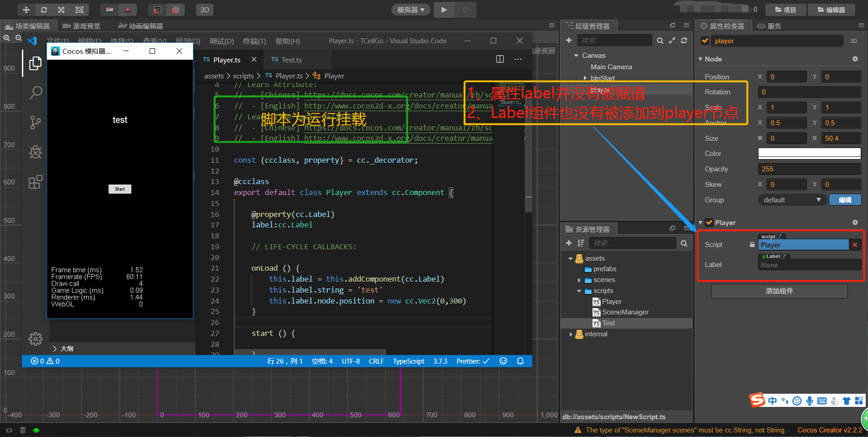Refresh the hierarchy panel
Viewport: 868px width, 437px height.
point(684,41)
